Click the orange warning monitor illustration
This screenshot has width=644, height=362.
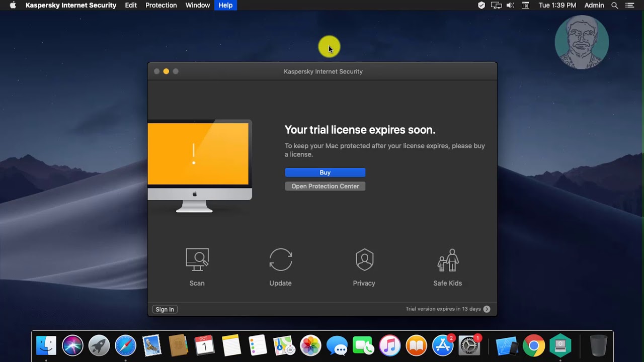pos(200,166)
